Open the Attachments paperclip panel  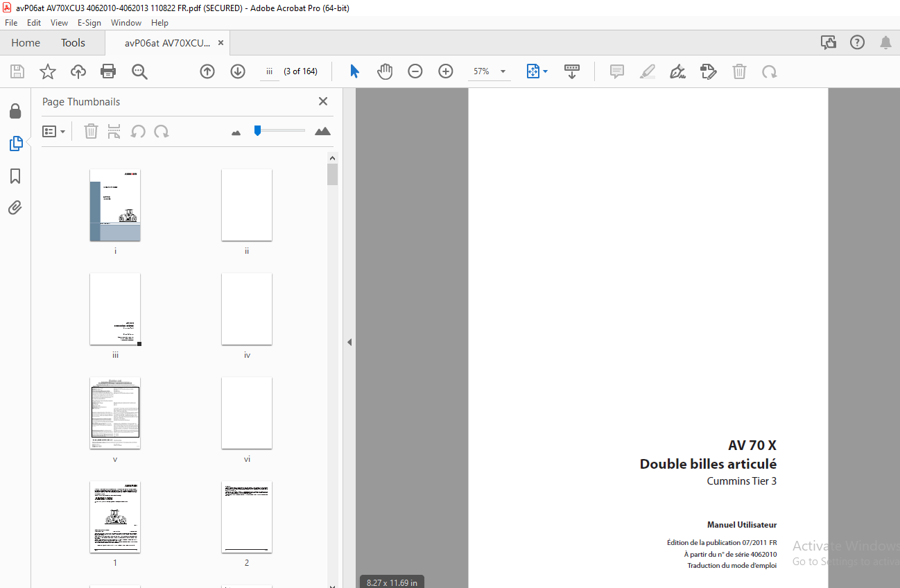click(x=15, y=207)
